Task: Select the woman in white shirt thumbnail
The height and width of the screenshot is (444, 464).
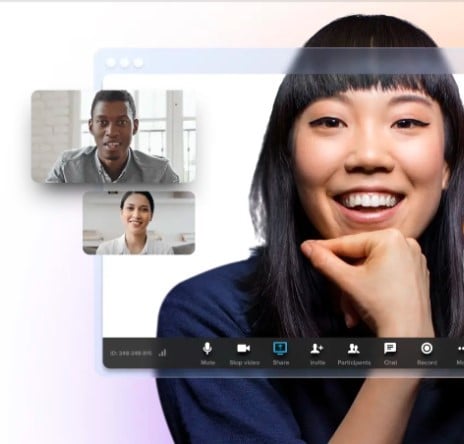Action: (139, 223)
